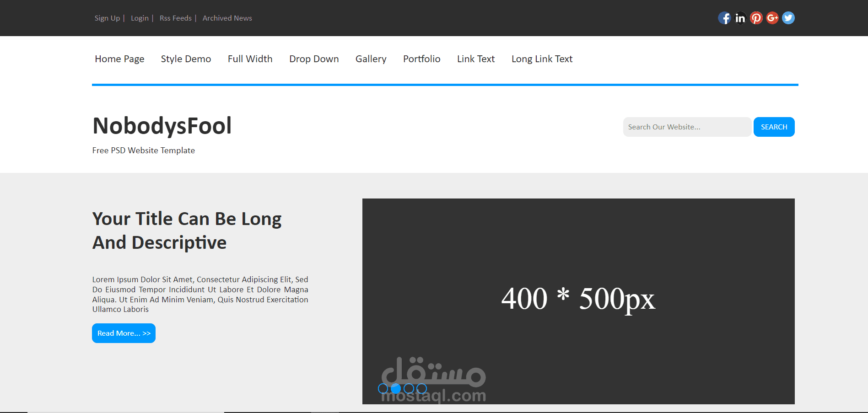Click the Long Link Text menu item
Viewport: 868px width, 413px height.
point(542,59)
